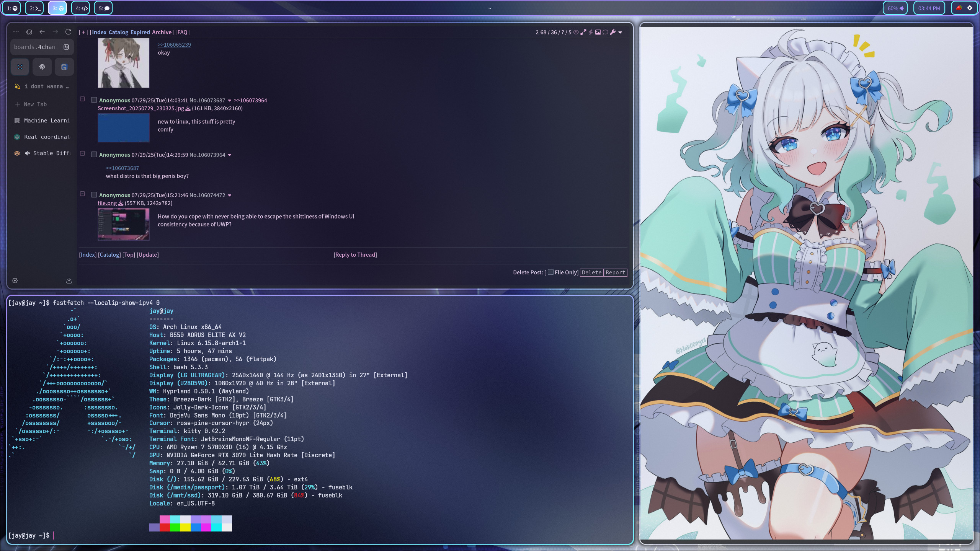This screenshot has width=980, height=551.
Task: Open the pinned blue G tab
Action: pos(64,67)
